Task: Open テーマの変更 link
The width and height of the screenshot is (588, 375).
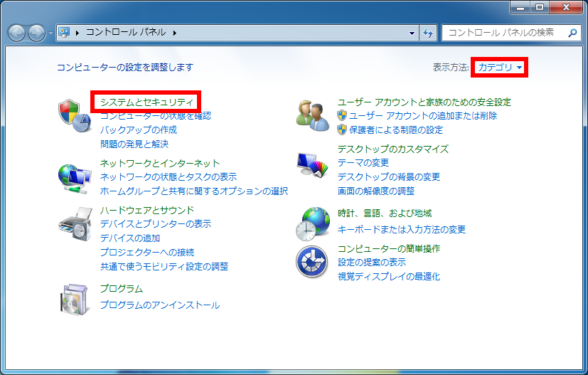Action: (363, 162)
